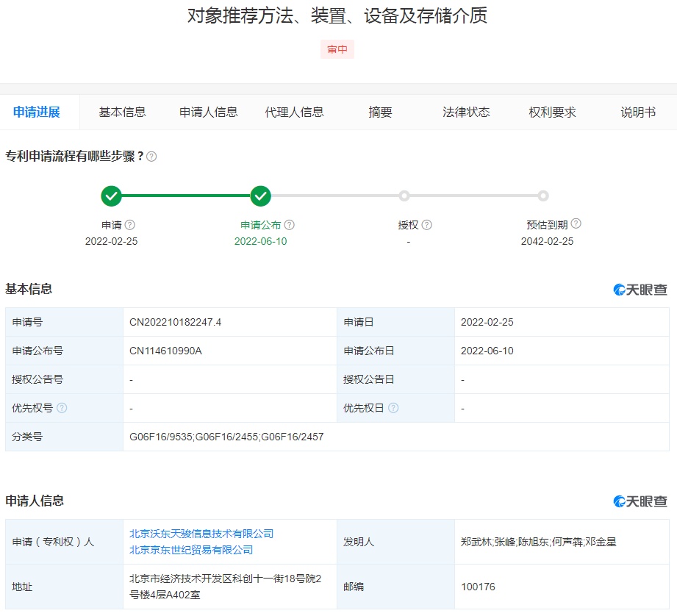Click the question mark next to 申请公布 step
This screenshot has width=677, height=616.
[290, 225]
